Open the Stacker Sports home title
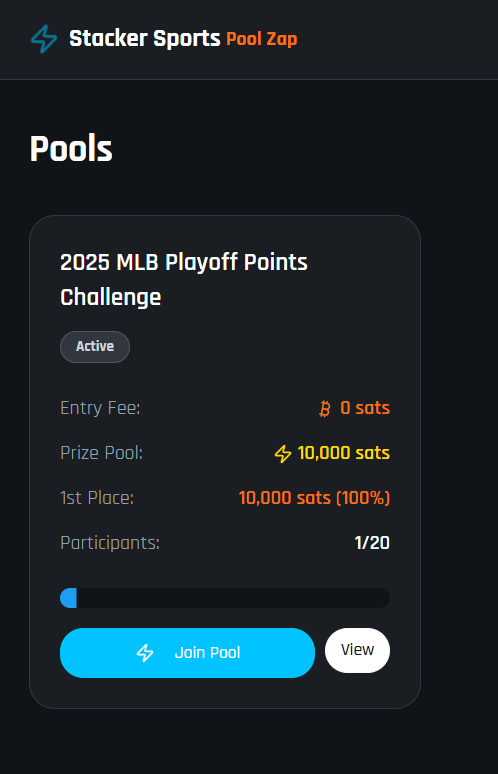498x774 pixels. point(145,39)
